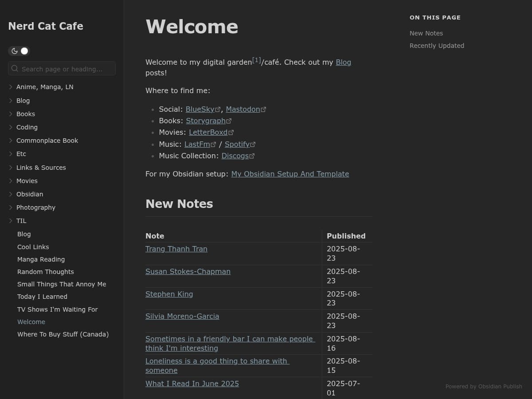Open Small Things That Annoy Me page

pyautogui.click(x=62, y=284)
